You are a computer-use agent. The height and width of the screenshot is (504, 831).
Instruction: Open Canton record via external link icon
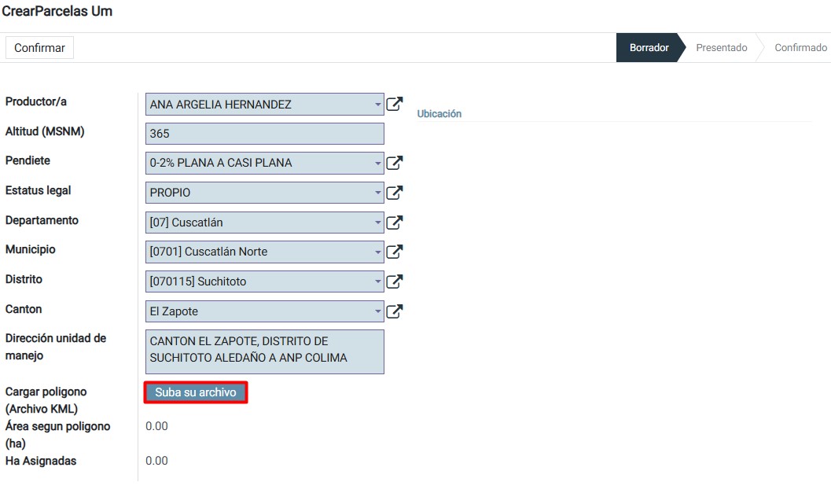(x=395, y=311)
